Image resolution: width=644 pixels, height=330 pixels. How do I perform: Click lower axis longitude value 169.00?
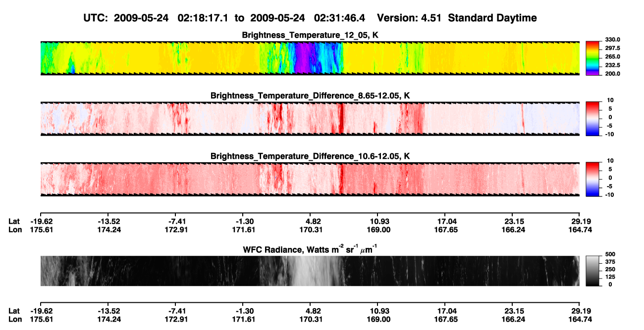pos(377,319)
